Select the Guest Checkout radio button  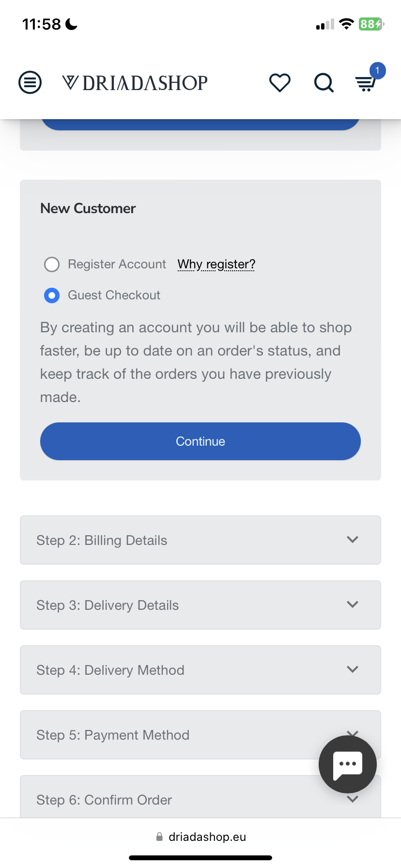(x=52, y=295)
